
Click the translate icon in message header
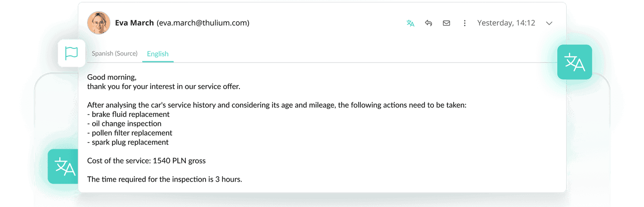(410, 23)
